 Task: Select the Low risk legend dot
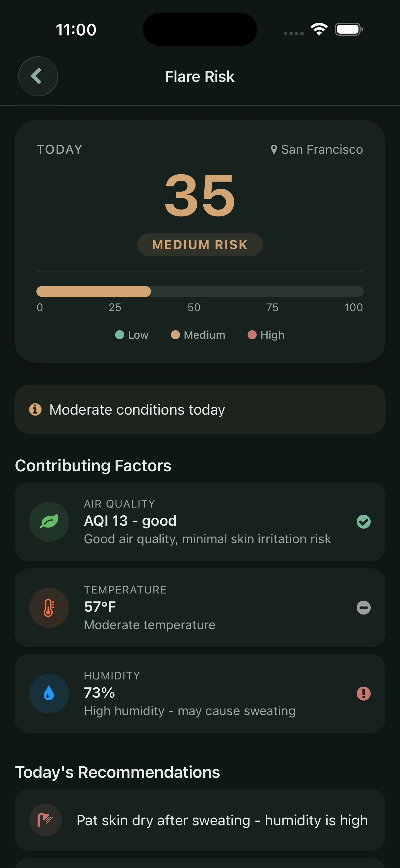pyautogui.click(x=120, y=335)
